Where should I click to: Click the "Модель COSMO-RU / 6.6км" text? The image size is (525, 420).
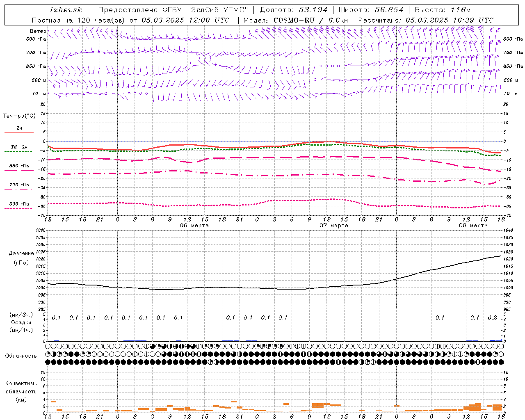[x=296, y=20]
